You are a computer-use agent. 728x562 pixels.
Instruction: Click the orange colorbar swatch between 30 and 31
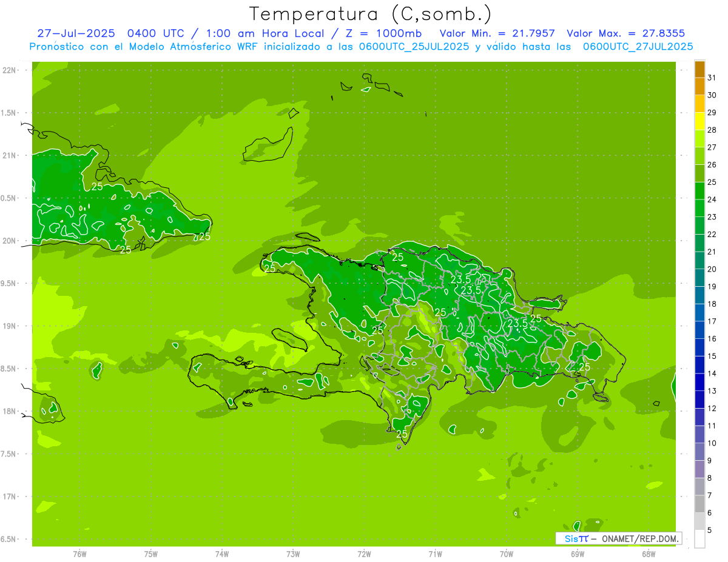(699, 87)
